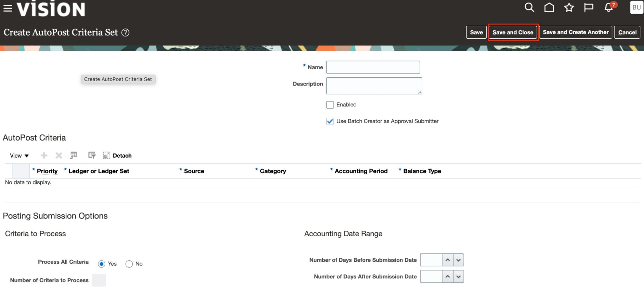Viewport: 644px width, 293px height.
Task: Click the search magnifier icon
Action: tap(529, 7)
